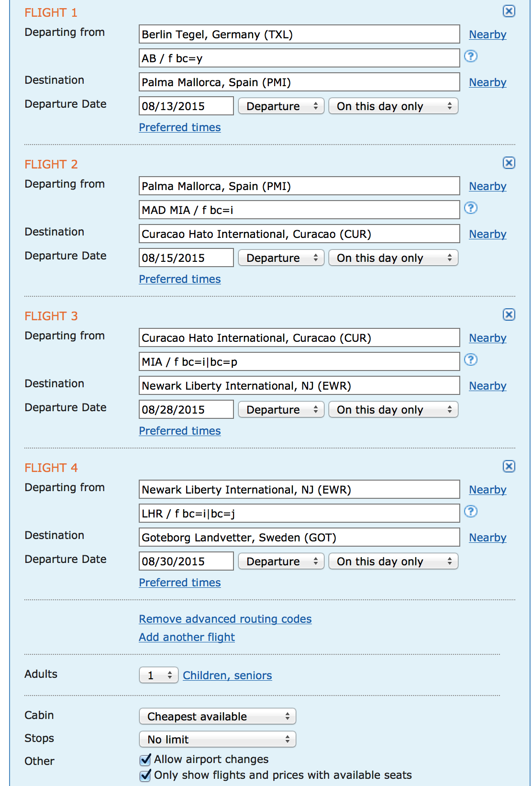
Task: Expand the Stops dropdown showing No limit
Action: coord(218,740)
